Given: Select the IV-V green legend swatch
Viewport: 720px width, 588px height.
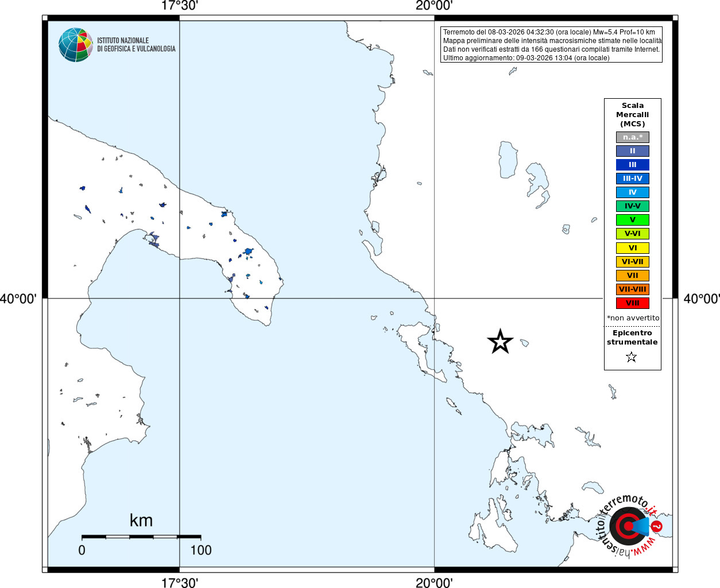Looking at the screenshot, I should (x=633, y=206).
